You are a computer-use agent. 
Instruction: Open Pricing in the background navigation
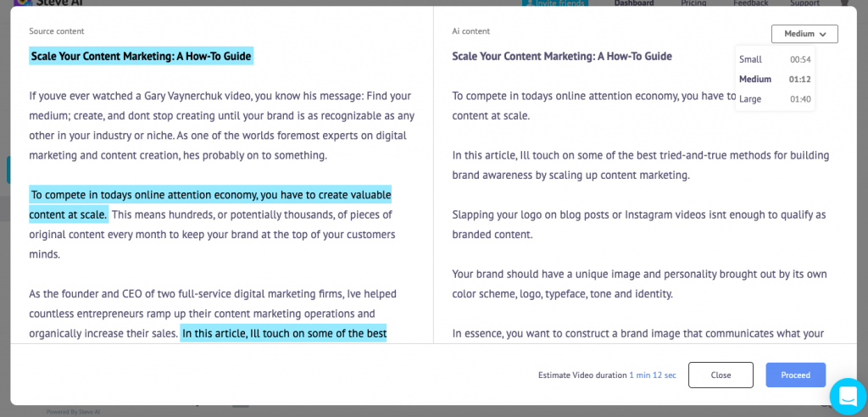coord(693,3)
